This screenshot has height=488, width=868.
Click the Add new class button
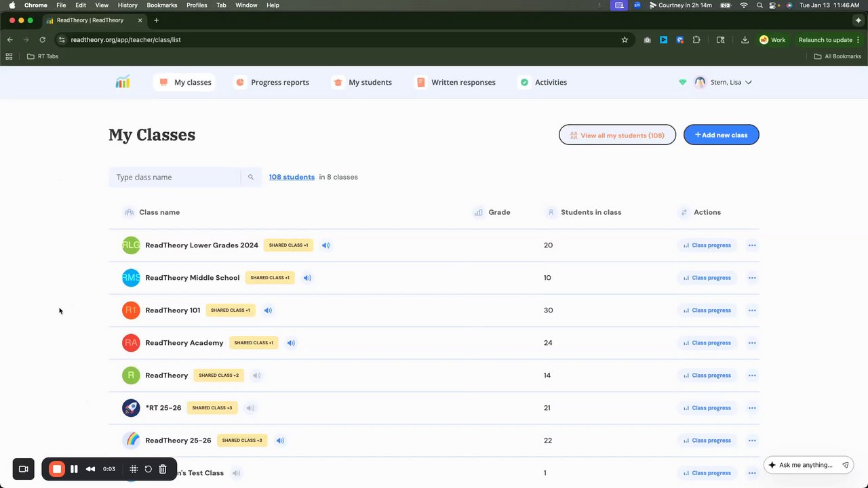[x=722, y=135]
